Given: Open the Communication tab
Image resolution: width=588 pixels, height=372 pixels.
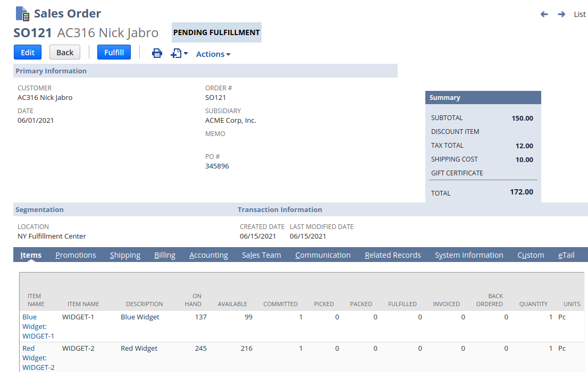Looking at the screenshot, I should 323,255.
